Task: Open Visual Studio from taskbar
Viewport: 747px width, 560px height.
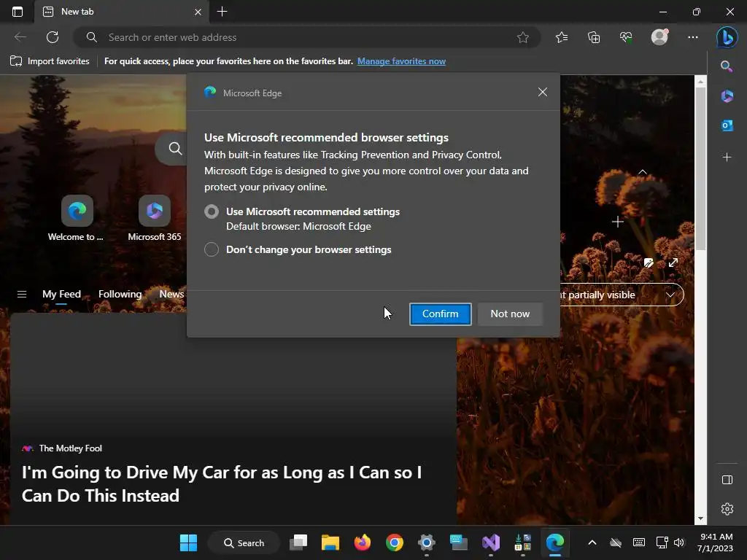Action: pos(491,542)
